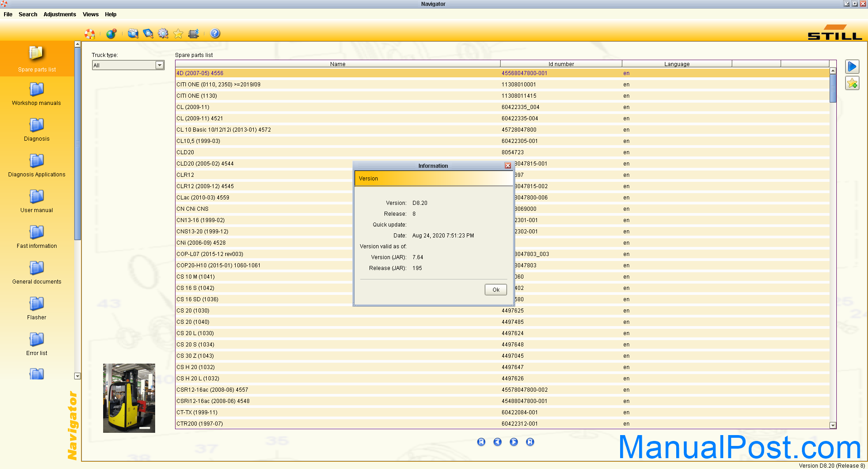This screenshot has height=469, width=868.
Task: Select row CN CNi CNS
Action: (x=503, y=209)
